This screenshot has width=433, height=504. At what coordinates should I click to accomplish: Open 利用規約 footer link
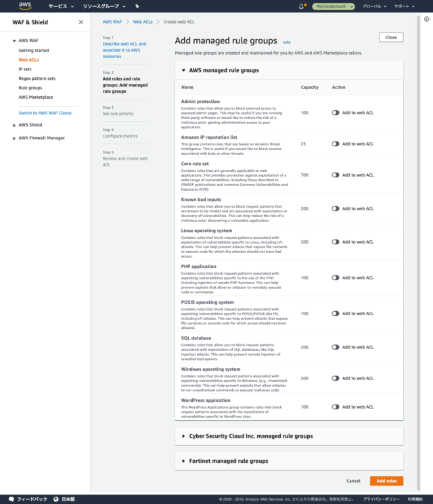pyautogui.click(x=415, y=499)
